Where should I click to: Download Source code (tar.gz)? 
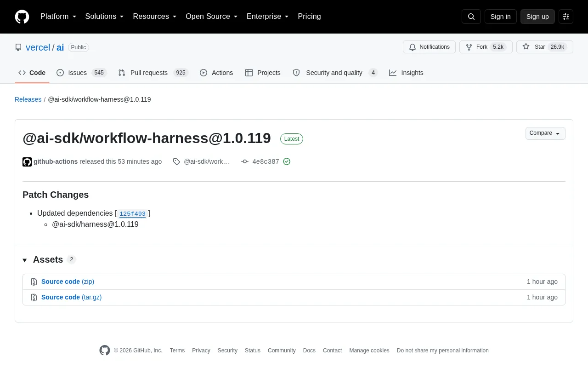pyautogui.click(x=72, y=297)
